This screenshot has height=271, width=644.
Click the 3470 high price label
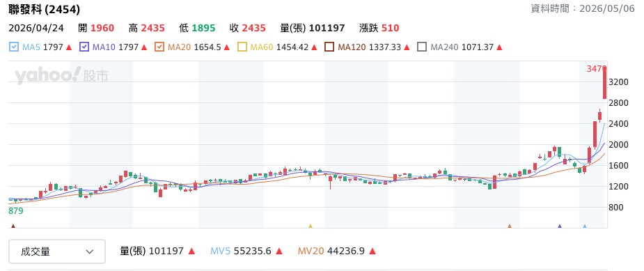(x=597, y=69)
